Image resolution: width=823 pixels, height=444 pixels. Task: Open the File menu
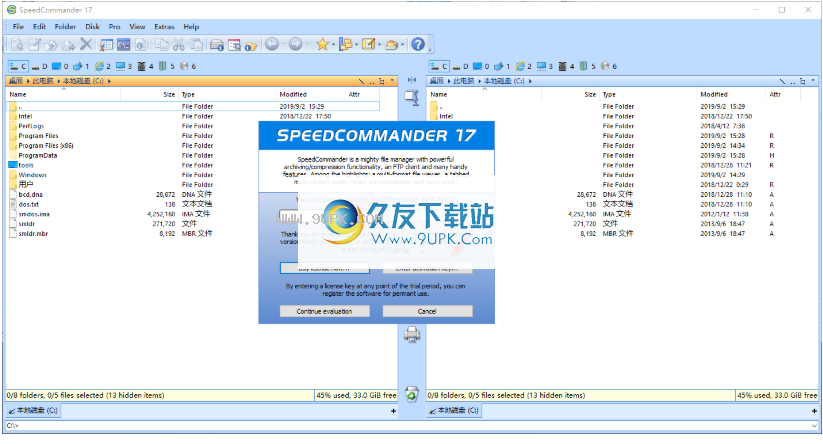[x=18, y=27]
